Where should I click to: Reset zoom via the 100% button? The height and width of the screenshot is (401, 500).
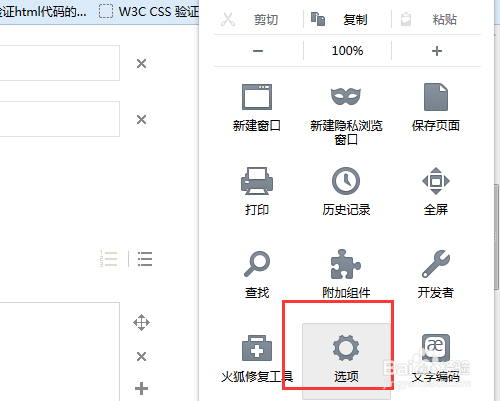click(x=347, y=51)
